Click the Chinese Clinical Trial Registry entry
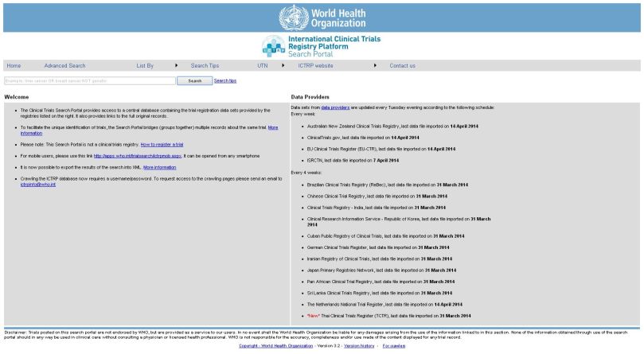 coord(377,196)
